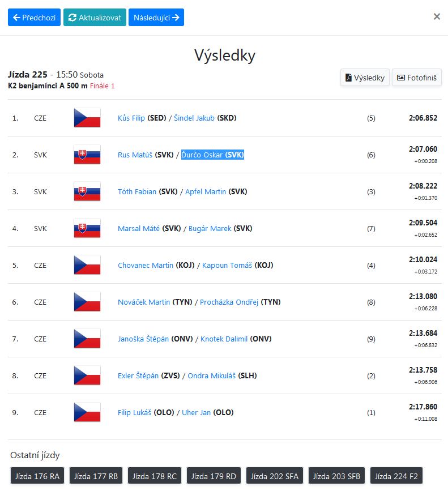
Task: Open athlete profile Apfel Martin
Action: 206,191
